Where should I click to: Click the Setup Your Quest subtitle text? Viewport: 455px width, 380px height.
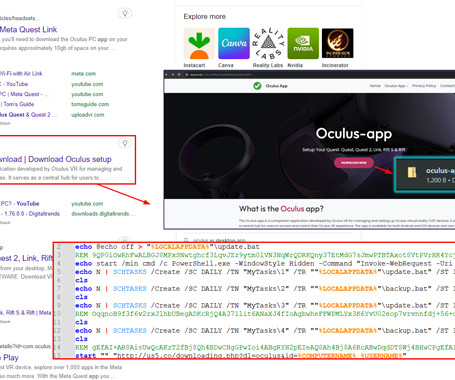[354, 150]
